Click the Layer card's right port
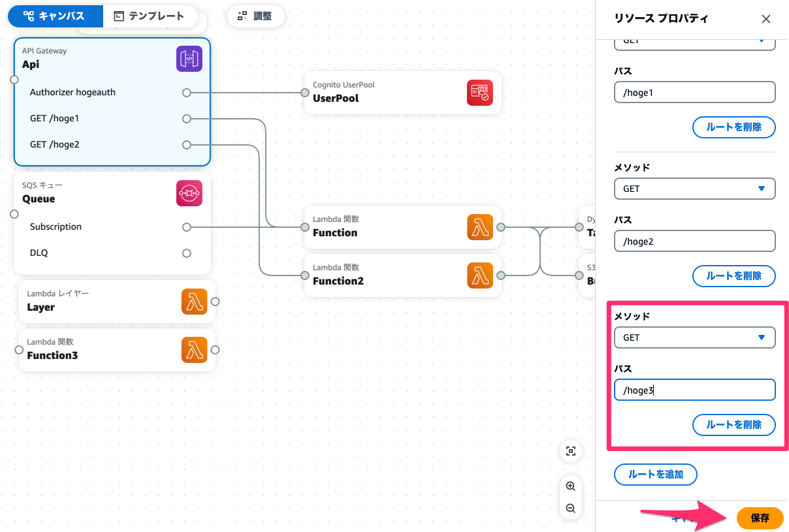789x532 pixels. click(x=215, y=302)
